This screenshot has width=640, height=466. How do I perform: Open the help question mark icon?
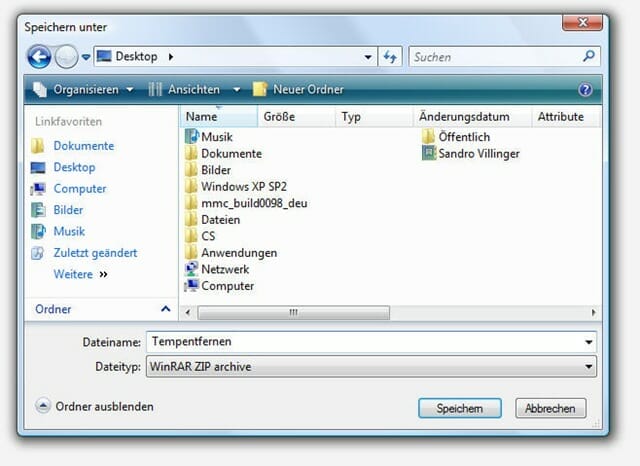click(x=586, y=89)
